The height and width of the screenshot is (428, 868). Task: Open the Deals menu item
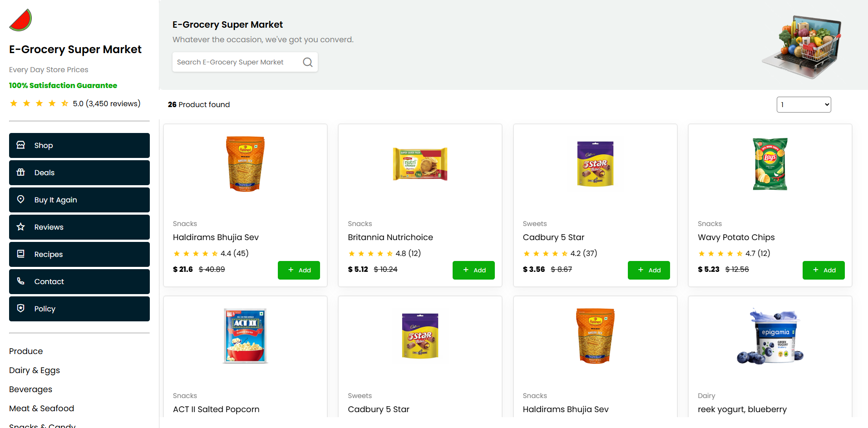[79, 172]
